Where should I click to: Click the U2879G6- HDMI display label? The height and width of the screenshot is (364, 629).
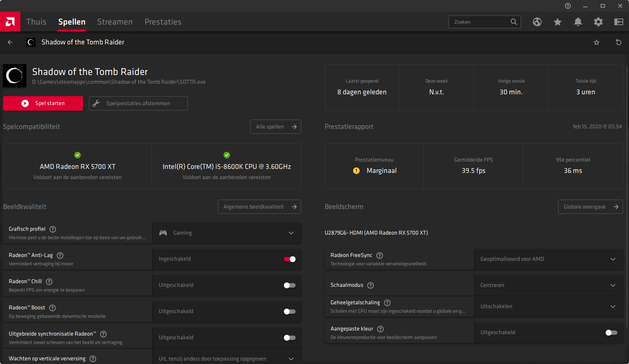click(376, 233)
